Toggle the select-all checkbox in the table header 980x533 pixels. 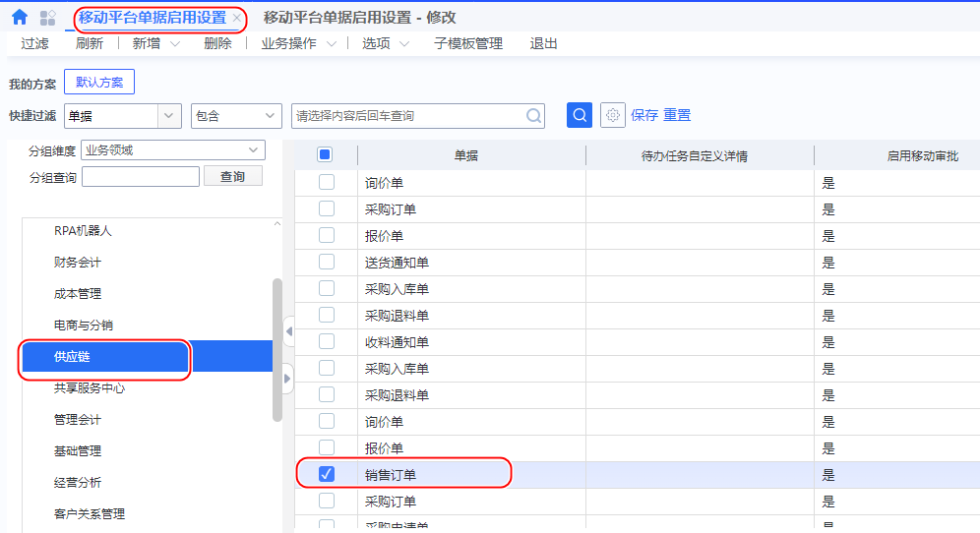point(326,154)
